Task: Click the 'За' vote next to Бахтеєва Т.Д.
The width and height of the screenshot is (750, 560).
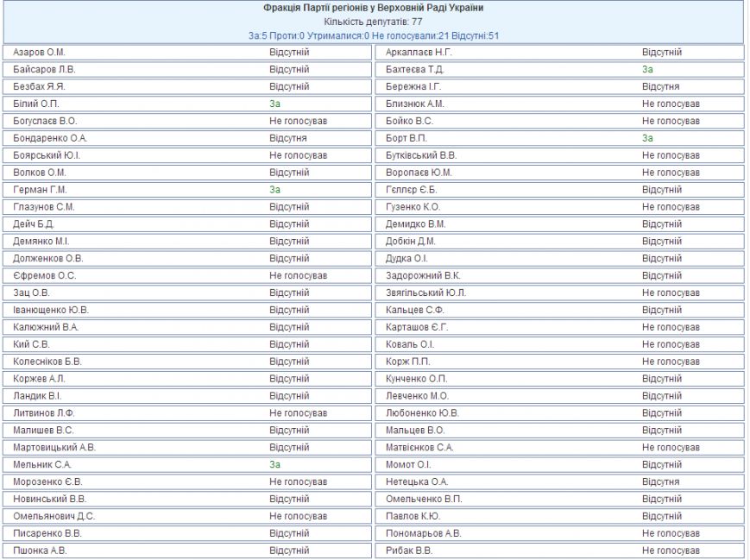Action: coord(647,69)
